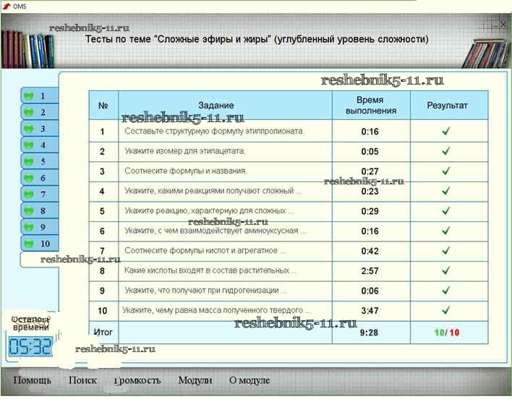Click the green indicator beside tab 10

click(29, 244)
